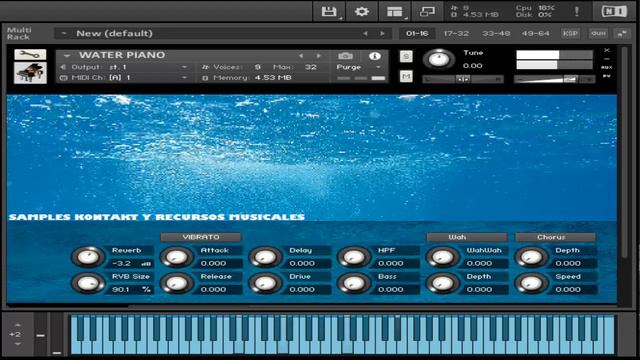Click the HPF knob
The image size is (640, 360).
[354, 257]
